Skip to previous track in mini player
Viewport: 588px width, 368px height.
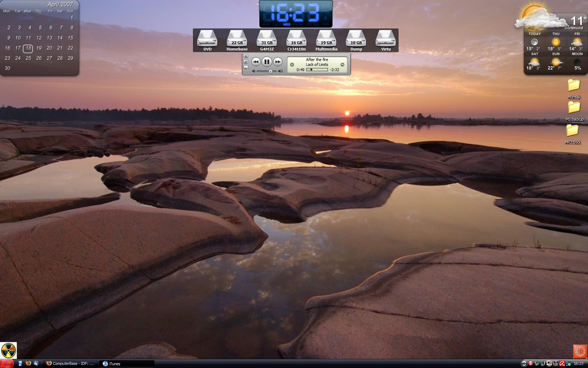coord(256,62)
